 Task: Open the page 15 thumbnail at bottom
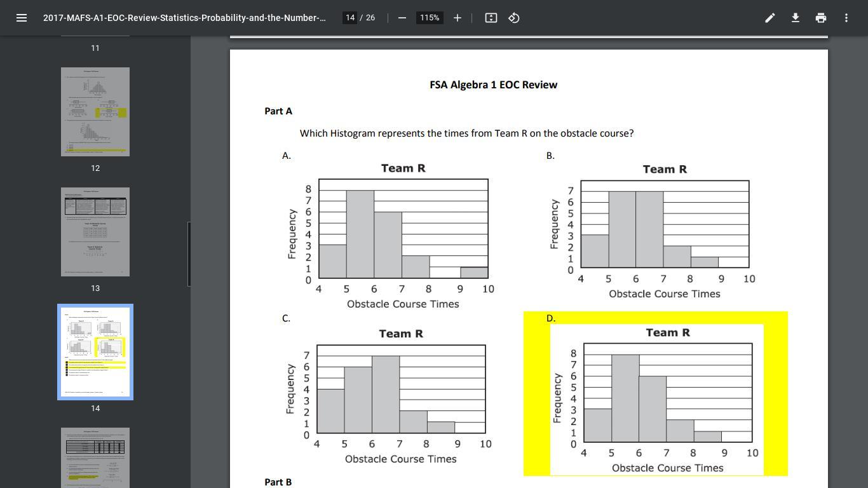[95, 457]
